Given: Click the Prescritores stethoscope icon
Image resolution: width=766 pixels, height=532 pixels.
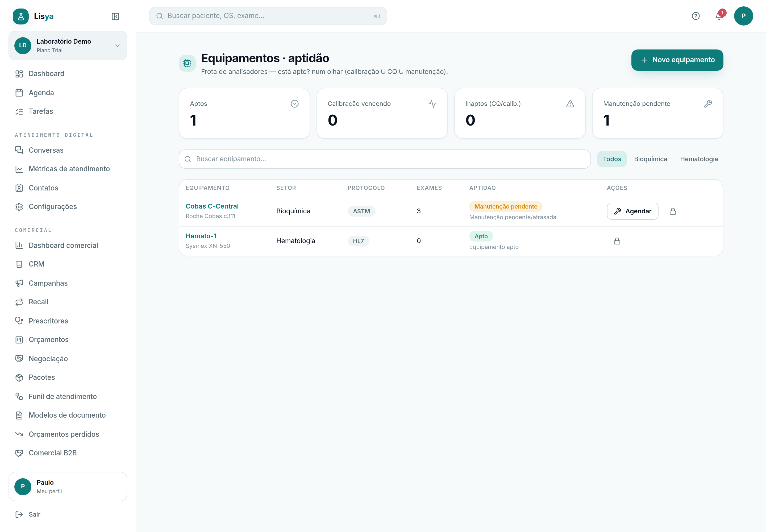Looking at the screenshot, I should (x=19, y=321).
